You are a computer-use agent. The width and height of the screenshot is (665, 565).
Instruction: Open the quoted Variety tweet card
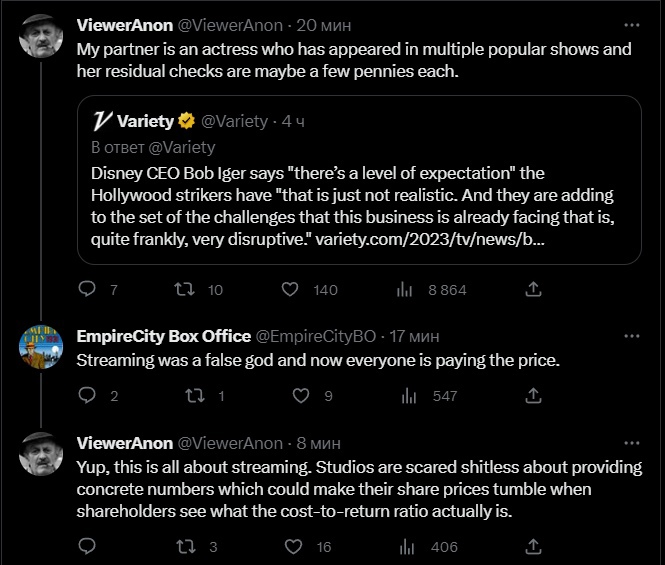tap(359, 180)
